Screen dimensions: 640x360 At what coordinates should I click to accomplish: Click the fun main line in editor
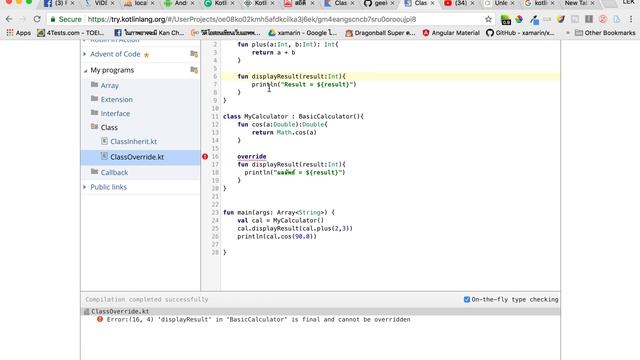pos(279,212)
